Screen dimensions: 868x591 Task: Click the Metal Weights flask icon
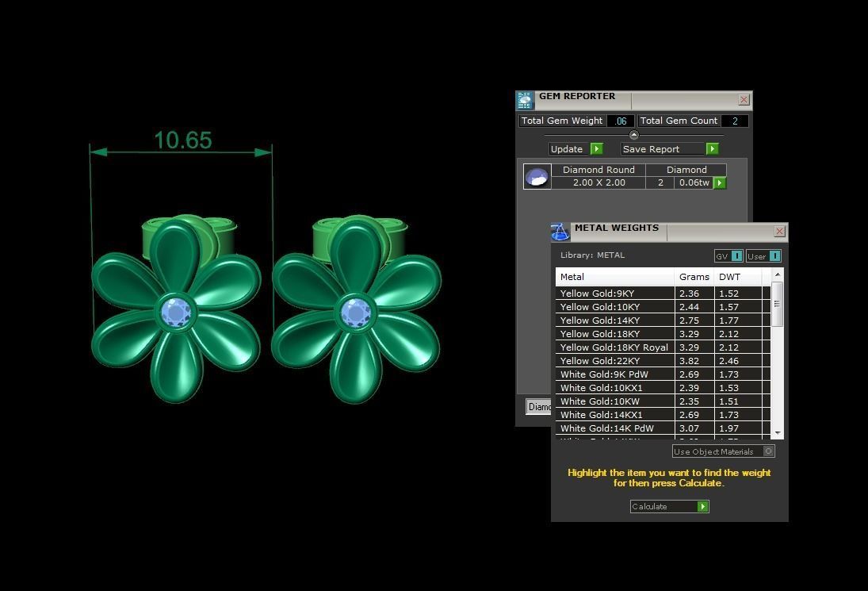560,232
